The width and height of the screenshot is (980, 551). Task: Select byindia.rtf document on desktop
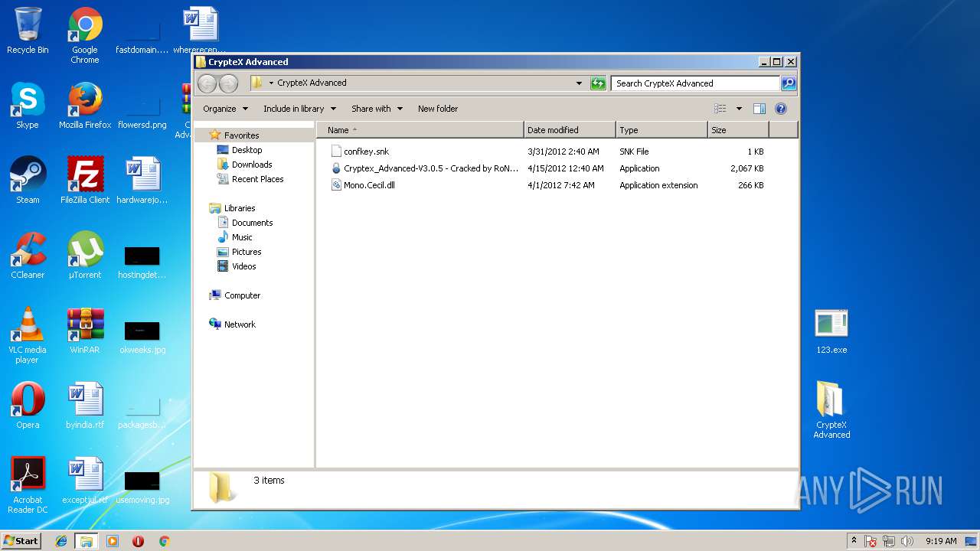click(x=85, y=406)
